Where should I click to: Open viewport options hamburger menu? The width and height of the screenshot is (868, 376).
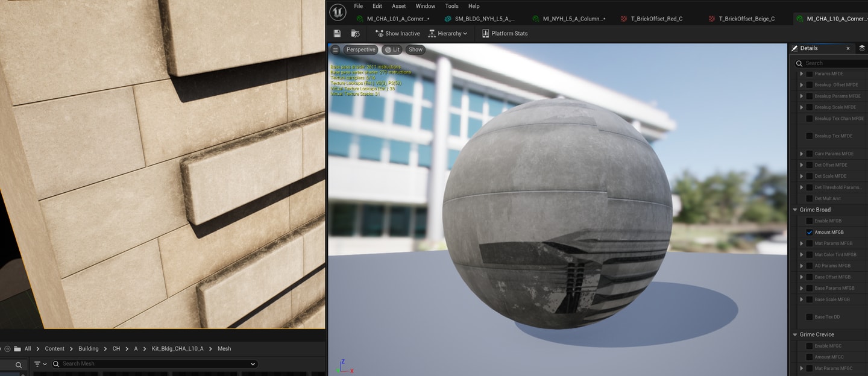pos(335,50)
